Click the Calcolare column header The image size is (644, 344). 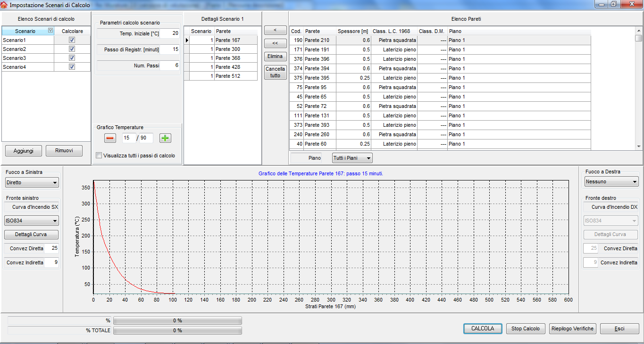pos(72,31)
